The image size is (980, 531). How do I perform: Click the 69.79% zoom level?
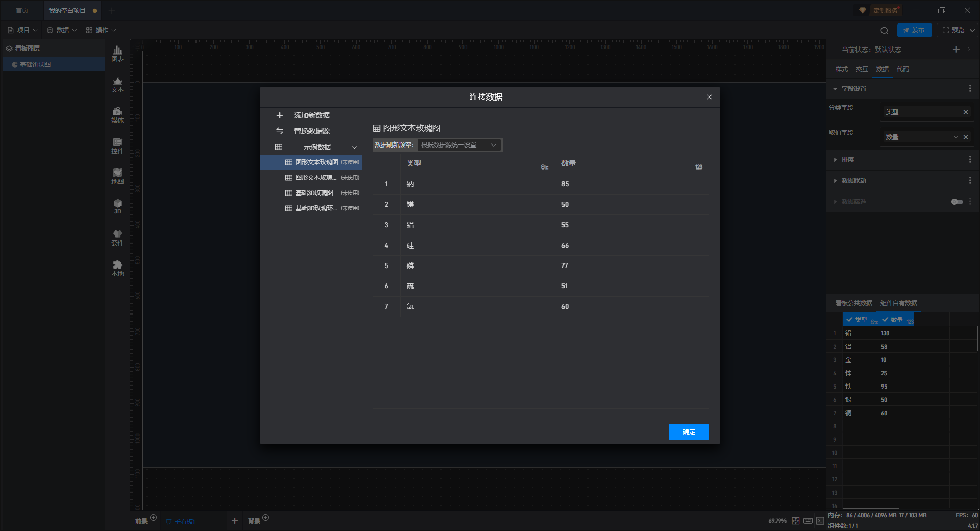[x=777, y=521]
